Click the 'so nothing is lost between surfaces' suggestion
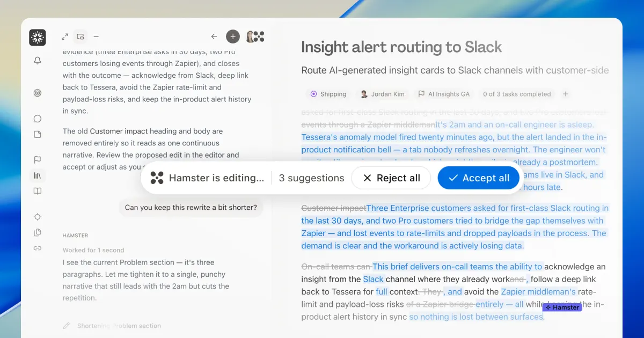The image size is (644, 338). (x=476, y=317)
